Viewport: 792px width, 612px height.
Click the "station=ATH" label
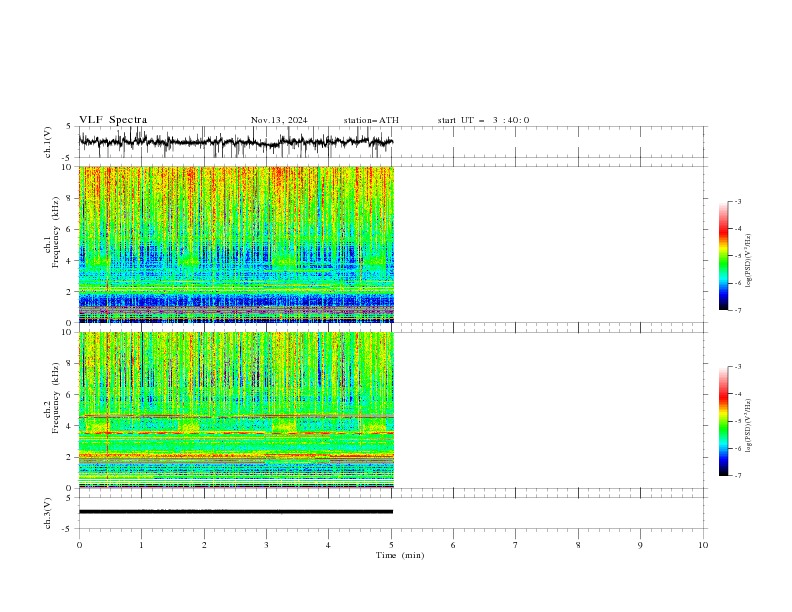(371, 120)
